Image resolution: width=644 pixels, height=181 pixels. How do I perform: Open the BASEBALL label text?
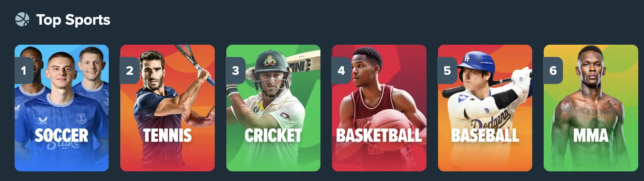coord(485,135)
